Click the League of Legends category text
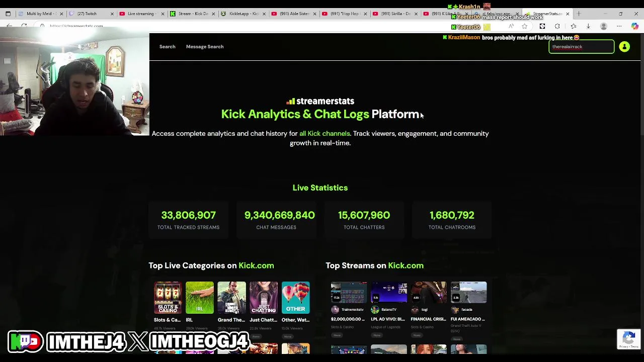This screenshot has width=644, height=362. pyautogui.click(x=385, y=327)
